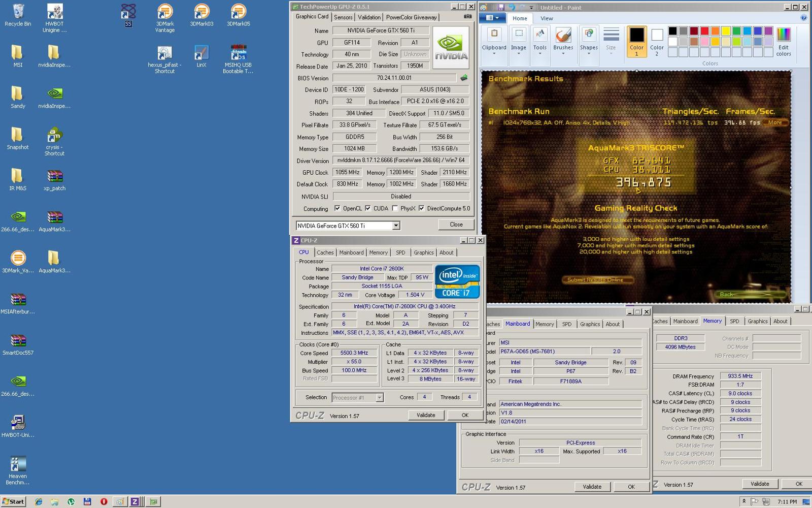Select the Color 2 swatch

click(x=657, y=41)
